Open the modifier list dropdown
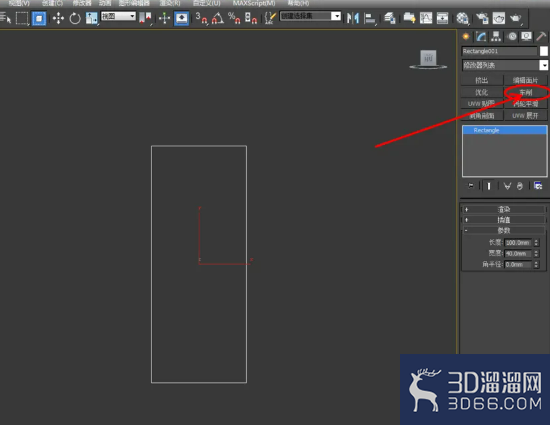The image size is (550, 425). pos(505,65)
